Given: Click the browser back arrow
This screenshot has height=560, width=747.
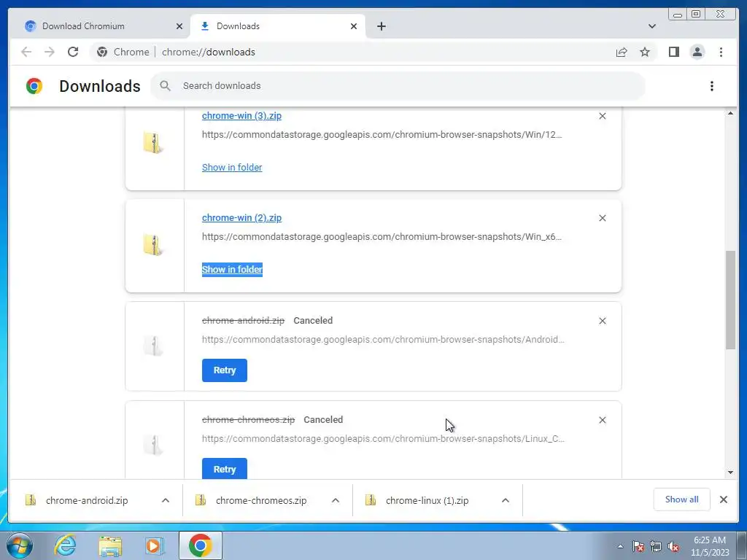Looking at the screenshot, I should point(26,52).
